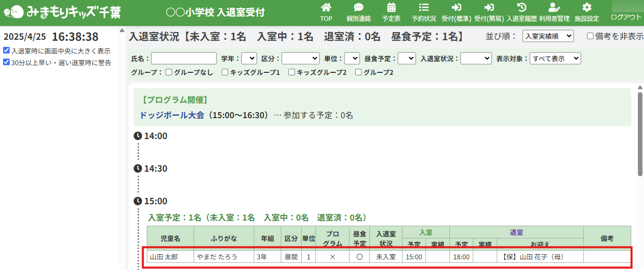Open 個別連絡 chat bubble icon
Viewport: 644px width, 270px height.
[359, 8]
